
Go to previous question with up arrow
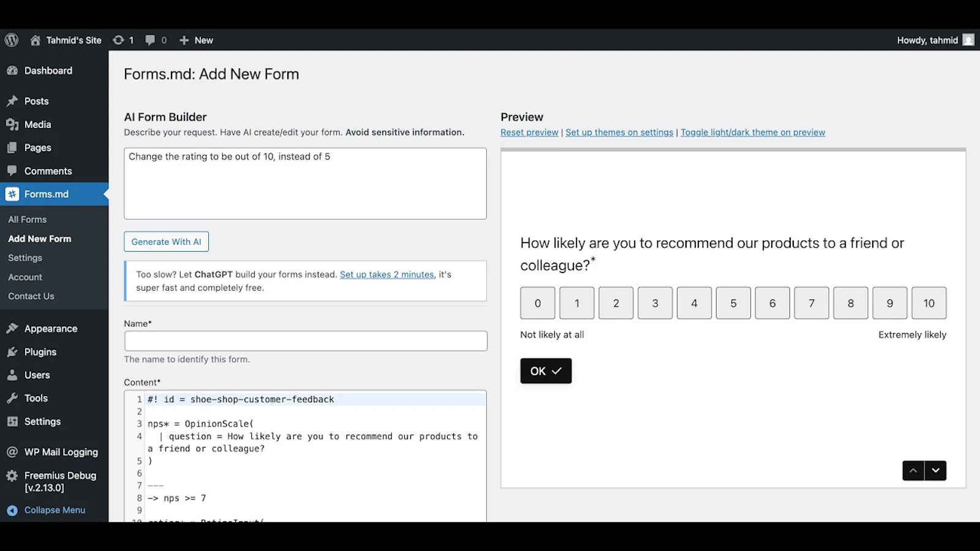click(x=913, y=471)
